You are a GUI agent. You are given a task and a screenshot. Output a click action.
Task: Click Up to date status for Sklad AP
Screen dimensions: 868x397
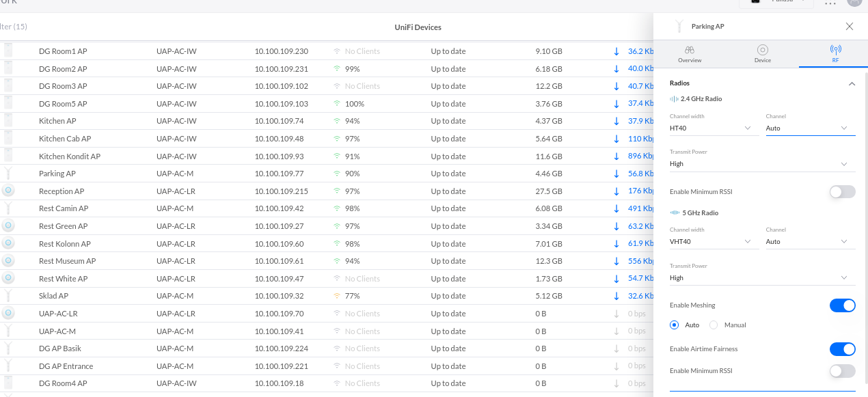pyautogui.click(x=448, y=296)
